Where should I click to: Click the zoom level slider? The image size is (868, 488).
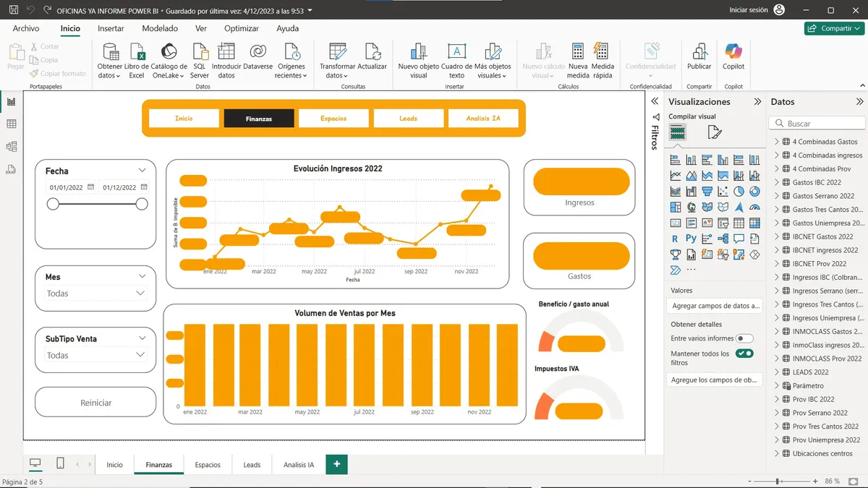[x=783, y=481]
